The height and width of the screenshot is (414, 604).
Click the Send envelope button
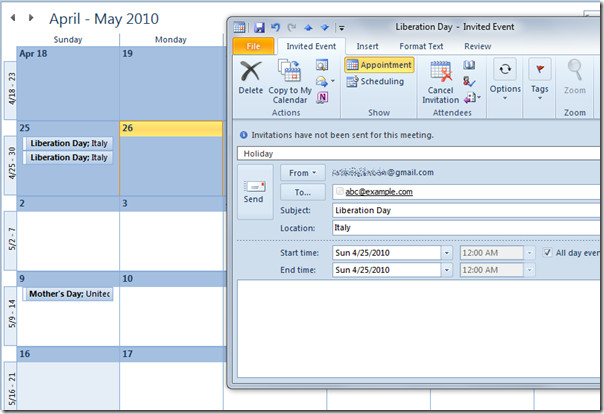255,192
